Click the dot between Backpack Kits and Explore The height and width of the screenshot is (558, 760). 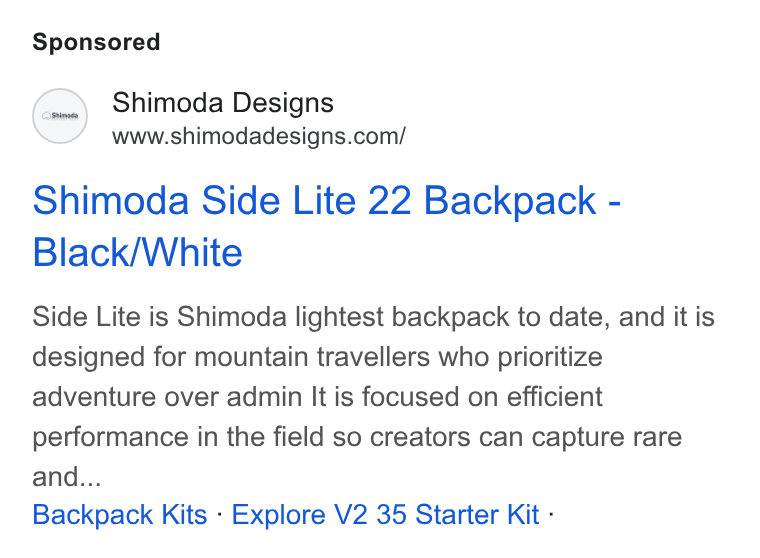(x=220, y=514)
